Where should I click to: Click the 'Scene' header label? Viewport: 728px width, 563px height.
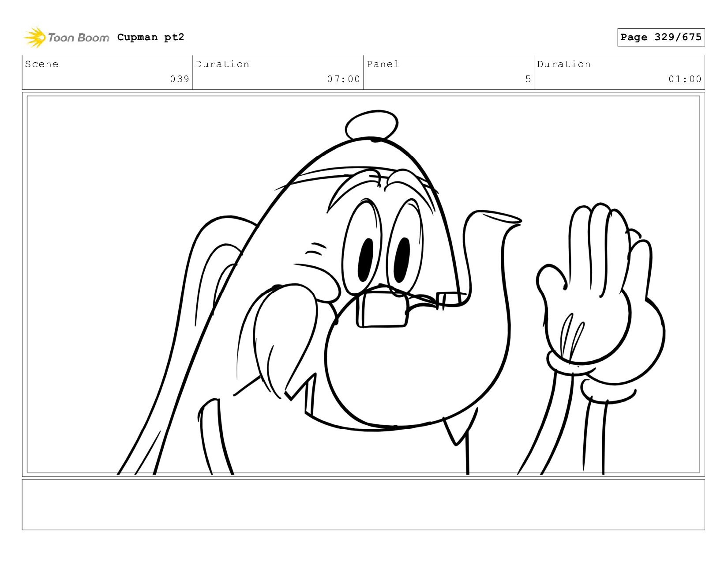41,64
